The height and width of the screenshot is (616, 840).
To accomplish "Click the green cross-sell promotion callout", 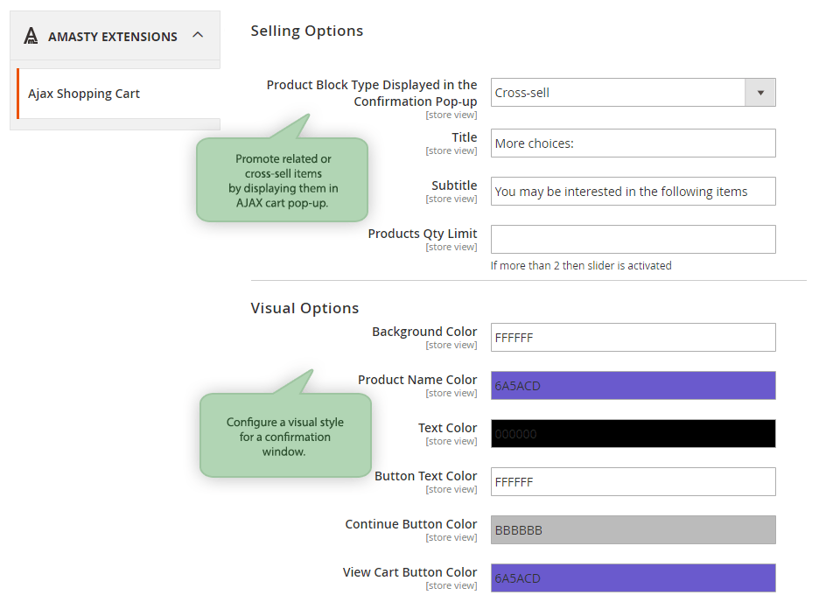I will tap(283, 180).
